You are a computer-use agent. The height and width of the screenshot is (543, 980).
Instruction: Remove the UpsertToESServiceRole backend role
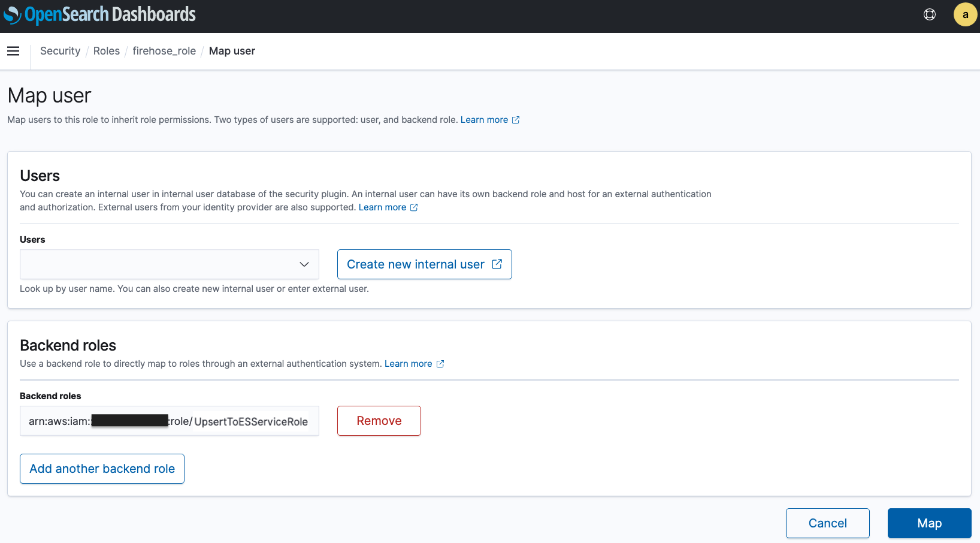(x=379, y=421)
